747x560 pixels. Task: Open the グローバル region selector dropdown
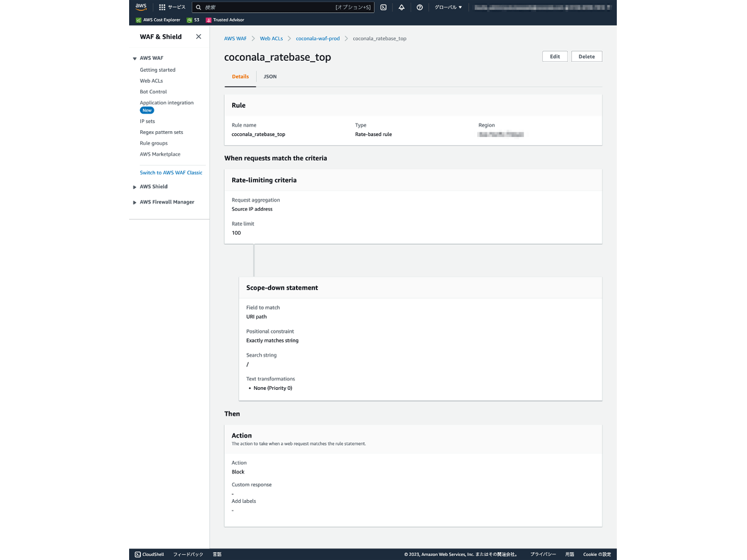[x=448, y=7]
